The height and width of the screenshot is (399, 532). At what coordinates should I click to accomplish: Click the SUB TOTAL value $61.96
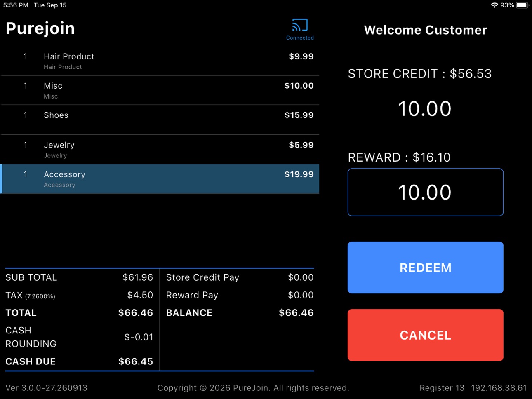tap(138, 277)
